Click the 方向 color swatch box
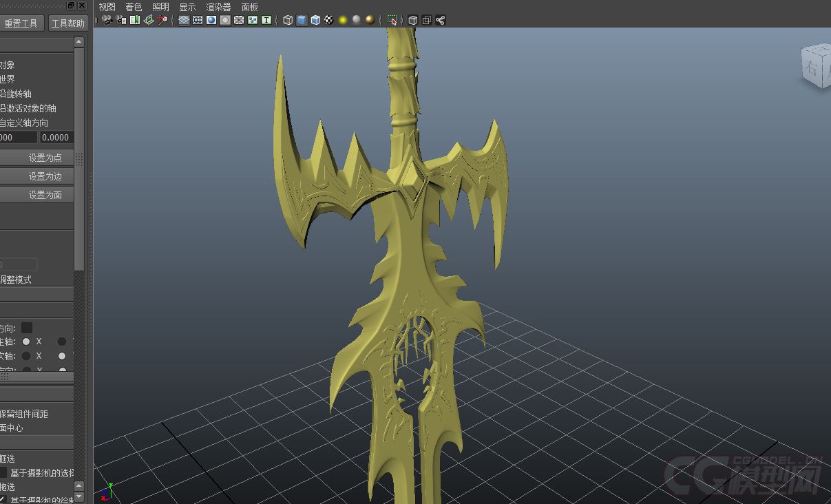 click(27, 328)
